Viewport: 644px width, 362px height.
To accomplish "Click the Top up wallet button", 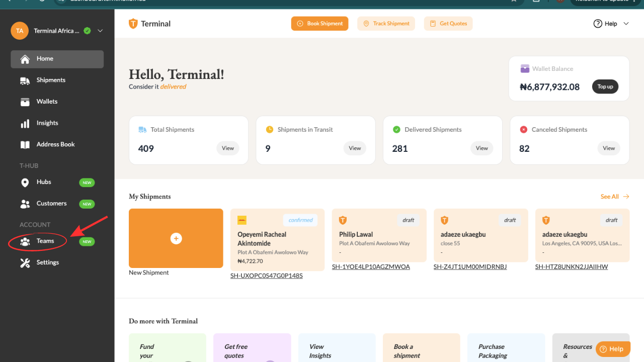I will tap(605, 86).
